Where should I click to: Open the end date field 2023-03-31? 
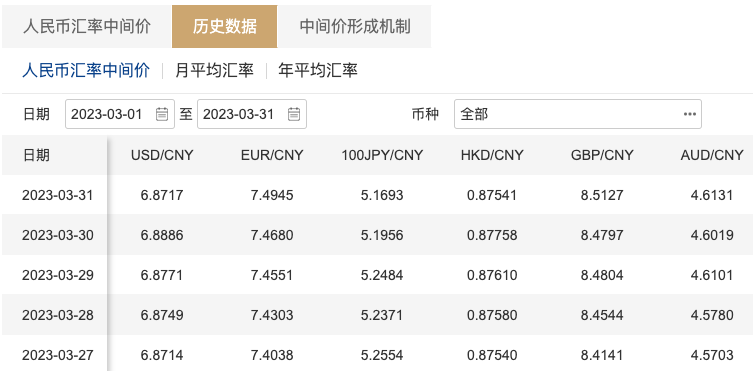click(252, 114)
